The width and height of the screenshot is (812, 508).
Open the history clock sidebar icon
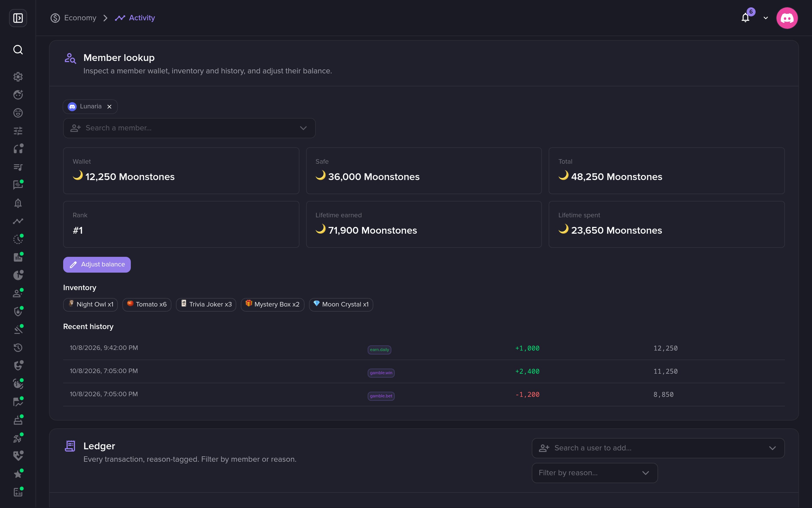(x=18, y=348)
